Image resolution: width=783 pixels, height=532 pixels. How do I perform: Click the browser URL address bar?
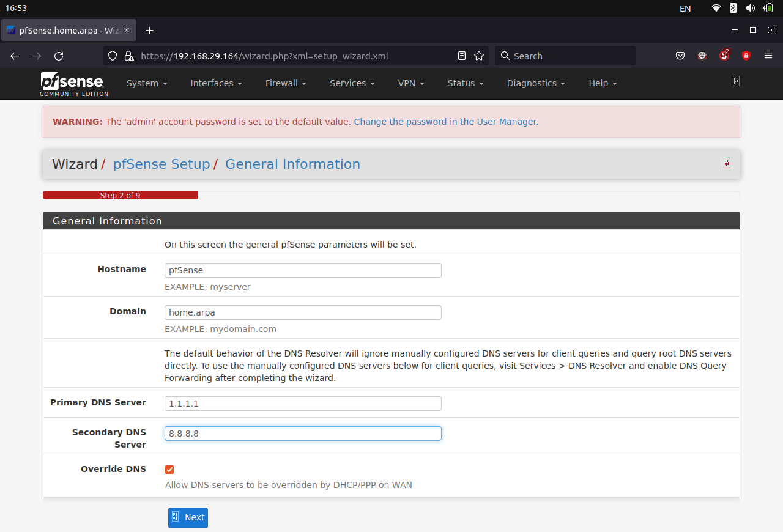coord(297,56)
